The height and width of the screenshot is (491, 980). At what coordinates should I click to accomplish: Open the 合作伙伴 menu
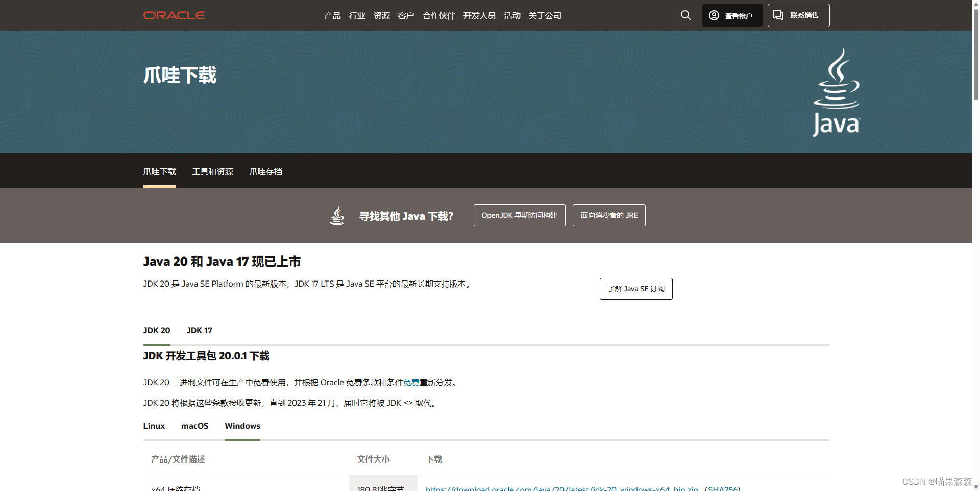coord(438,16)
